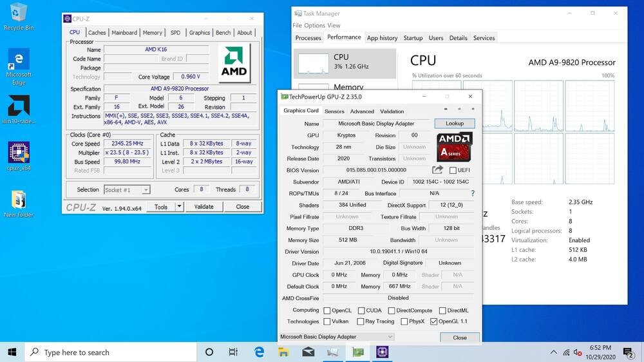Open the GPU-Z hamburger menu icon
The image size is (644, 362).
[x=473, y=110]
